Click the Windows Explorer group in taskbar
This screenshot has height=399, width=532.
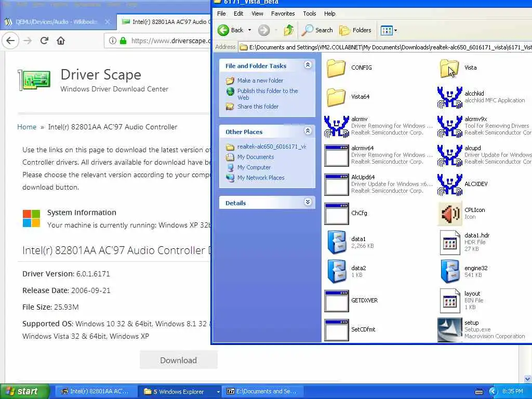pos(180,392)
